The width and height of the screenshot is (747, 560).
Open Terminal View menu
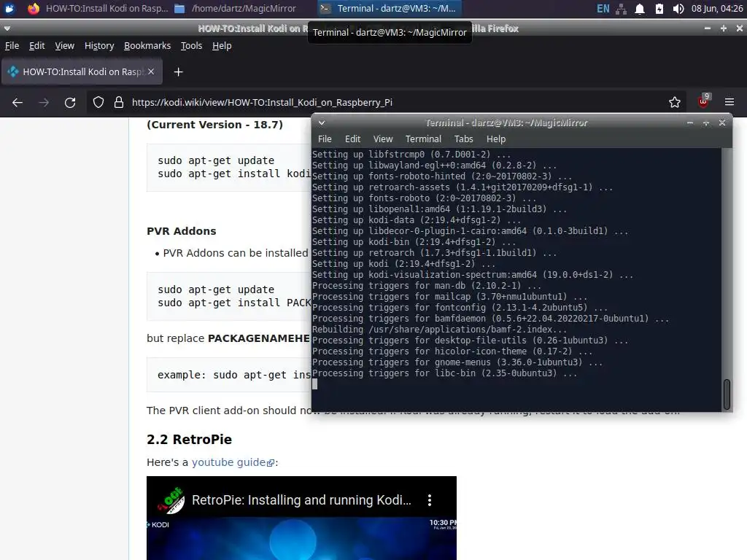tap(383, 139)
